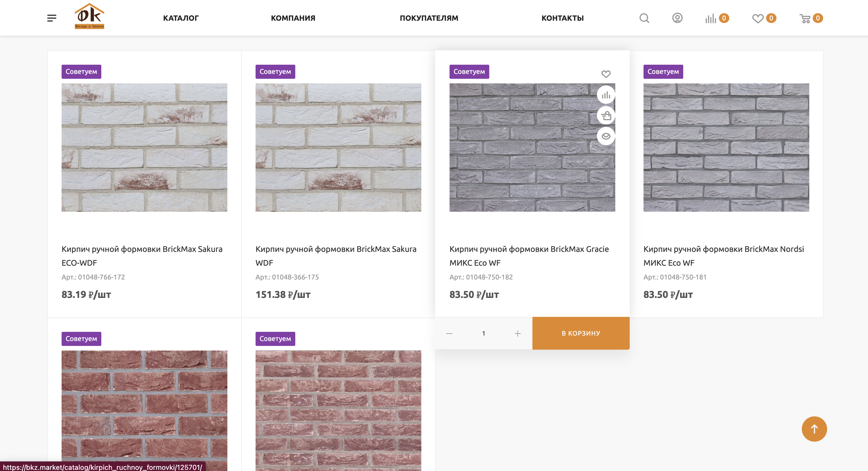Open the favorites heart icon in header
The image size is (868, 471).
757,18
